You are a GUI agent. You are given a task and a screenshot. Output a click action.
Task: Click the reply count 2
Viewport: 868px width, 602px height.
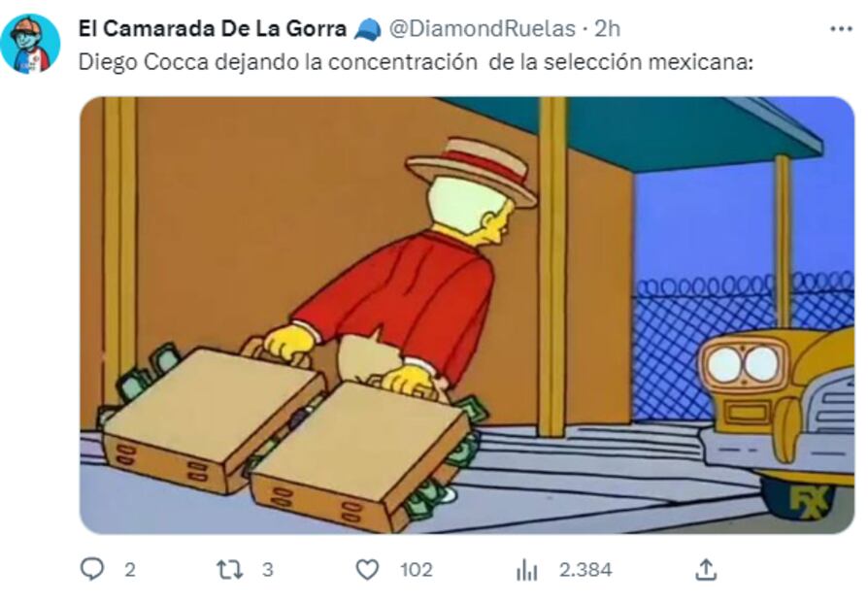tap(129, 569)
